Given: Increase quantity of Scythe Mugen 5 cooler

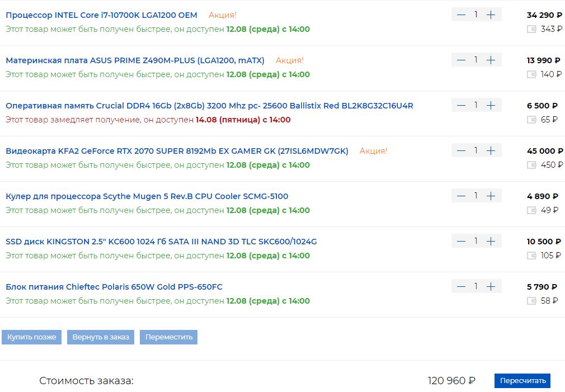Looking at the screenshot, I should [491, 196].
